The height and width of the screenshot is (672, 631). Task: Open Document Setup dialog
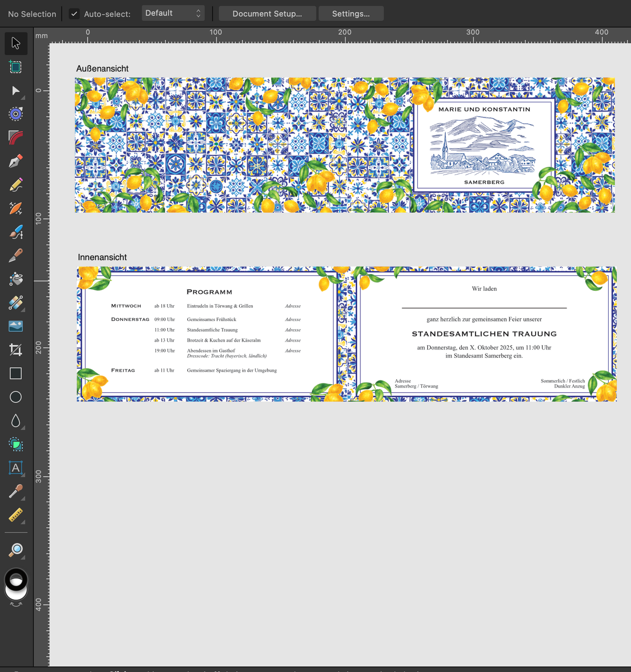coord(267,13)
